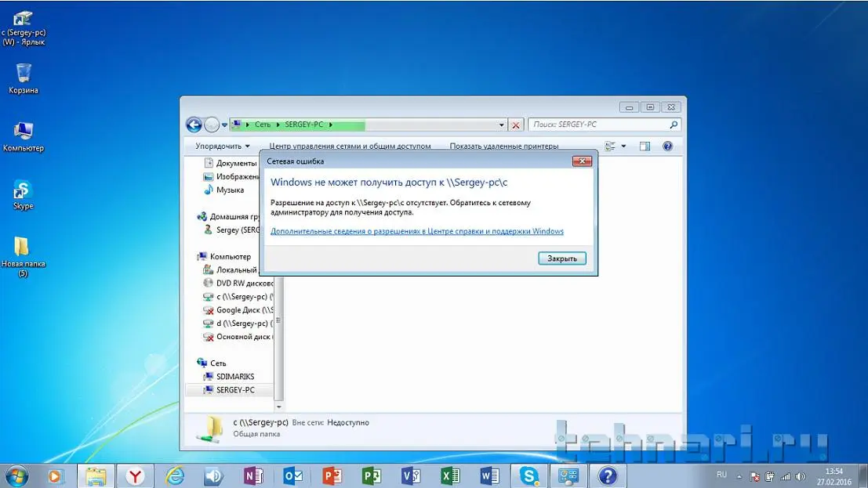Screen dimensions: 868x488
Task: Click Показать удаленные принтеры
Action: click(x=503, y=146)
